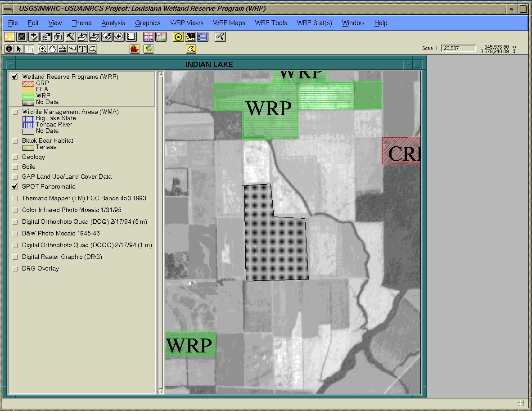Enable the Wildlife Management Areas (WMA) theme

pos(15,112)
